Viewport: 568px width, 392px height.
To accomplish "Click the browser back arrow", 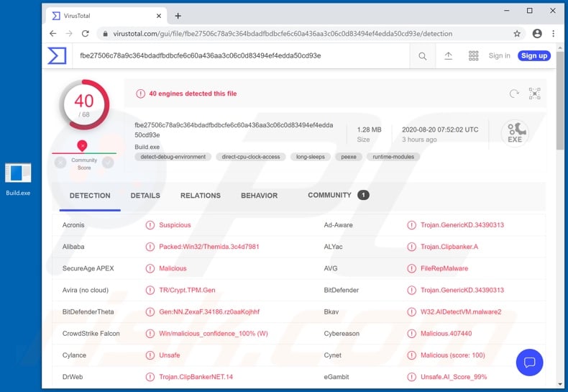I will pos(53,34).
